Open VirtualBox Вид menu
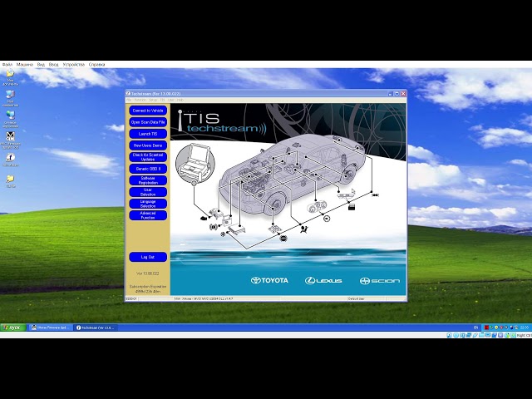532x399 pixels. 41,65
